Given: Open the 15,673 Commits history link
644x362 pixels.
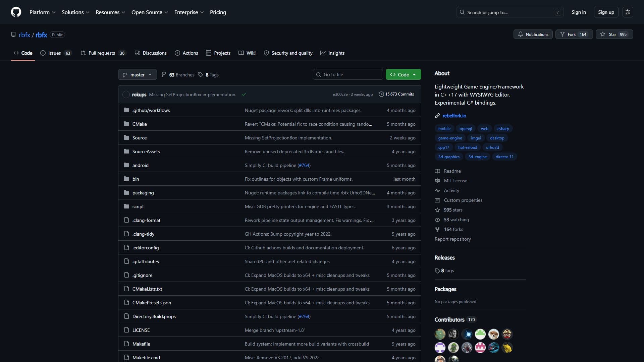Looking at the screenshot, I should pyautogui.click(x=396, y=94).
